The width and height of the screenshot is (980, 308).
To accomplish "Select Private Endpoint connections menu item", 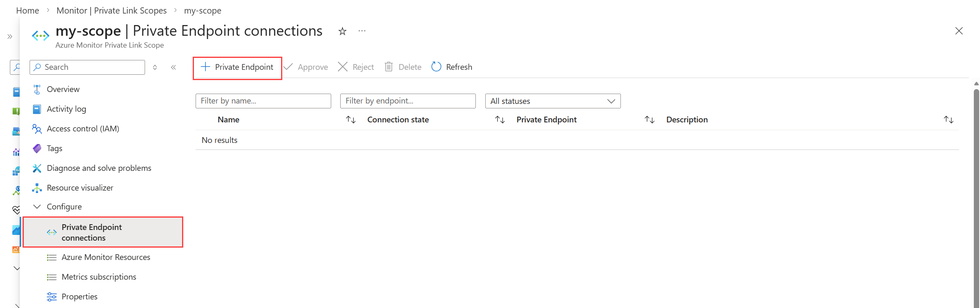I will click(103, 232).
